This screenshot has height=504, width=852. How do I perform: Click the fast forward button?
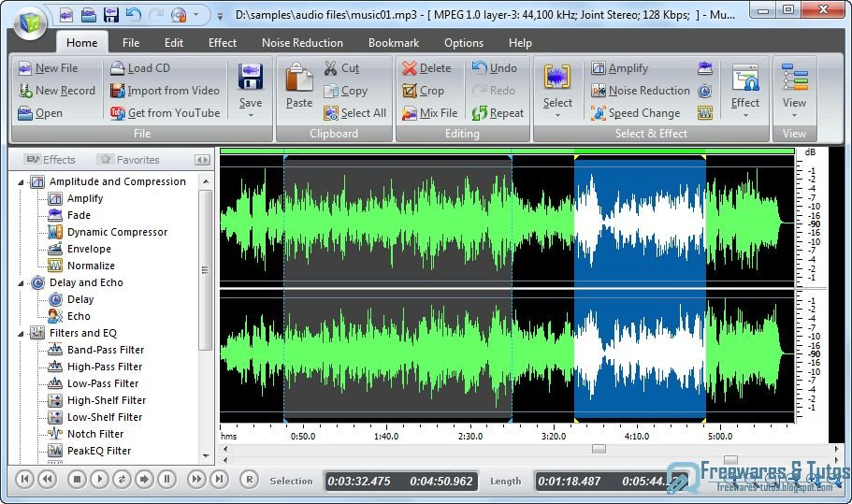point(196,479)
